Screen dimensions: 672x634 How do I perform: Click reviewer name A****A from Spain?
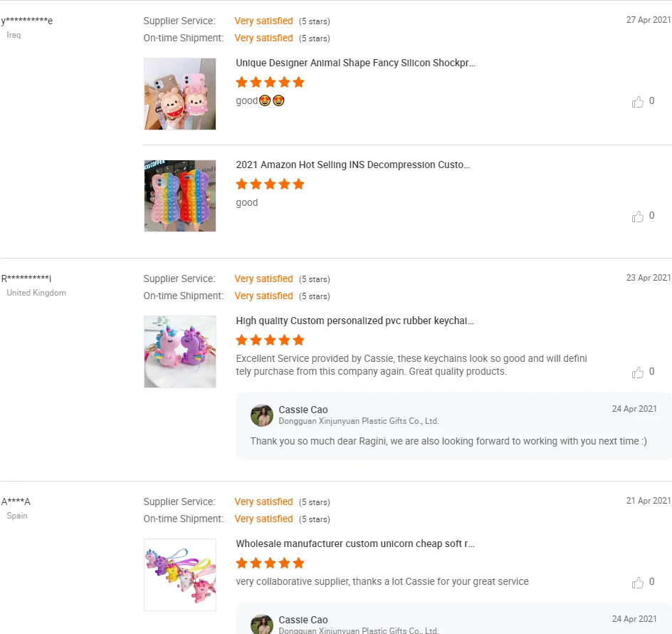click(x=16, y=502)
